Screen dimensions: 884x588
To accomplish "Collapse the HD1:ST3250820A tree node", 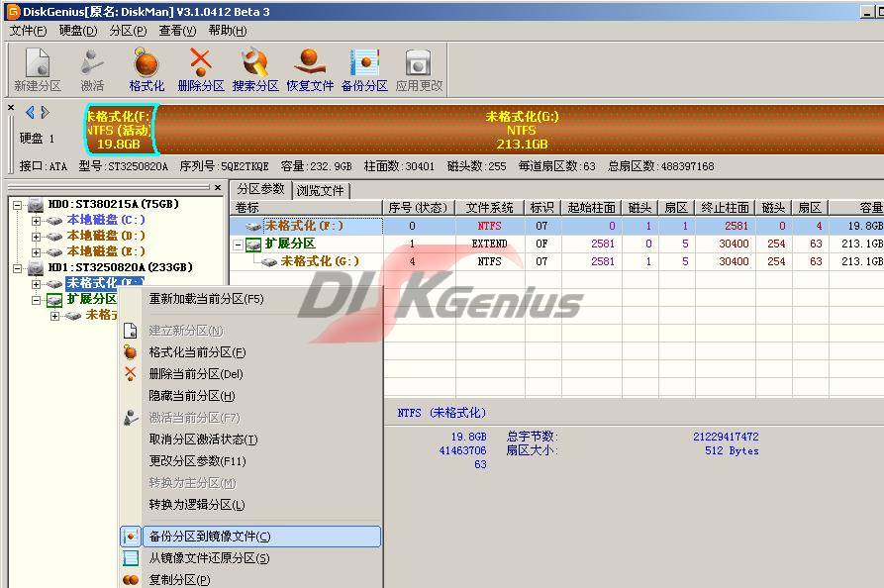I will click(18, 268).
